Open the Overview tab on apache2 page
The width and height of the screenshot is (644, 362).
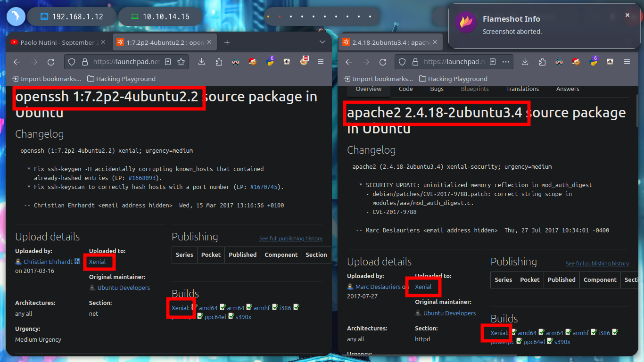369,89
